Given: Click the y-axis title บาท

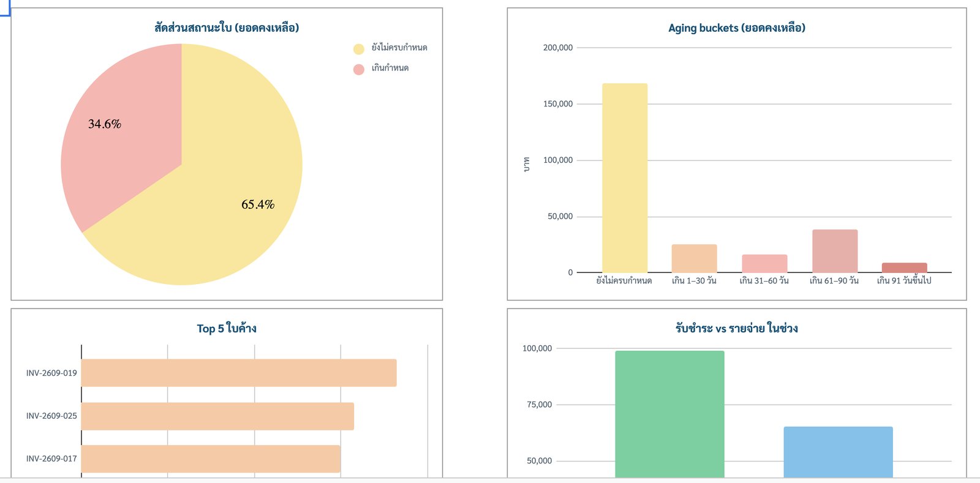Looking at the screenshot, I should click(x=526, y=164).
